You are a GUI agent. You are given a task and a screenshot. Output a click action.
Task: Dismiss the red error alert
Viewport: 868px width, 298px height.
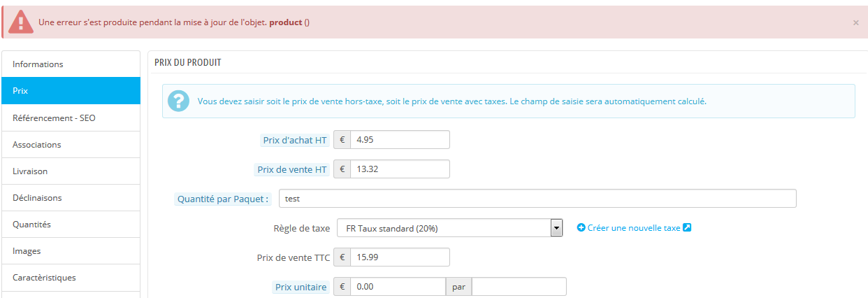pyautogui.click(x=855, y=22)
